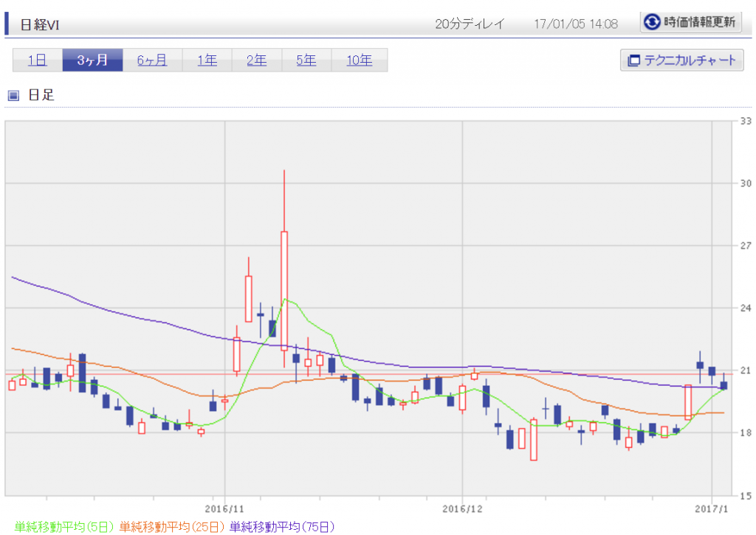Click the tallest red candlestick near 30
This screenshot has height=535, width=756.
pos(284,291)
